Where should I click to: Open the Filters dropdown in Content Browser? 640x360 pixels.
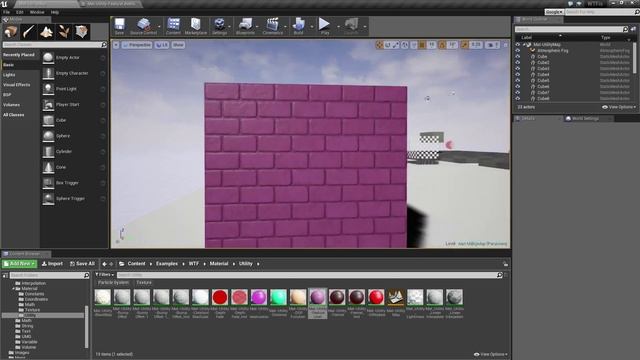[x=104, y=275]
